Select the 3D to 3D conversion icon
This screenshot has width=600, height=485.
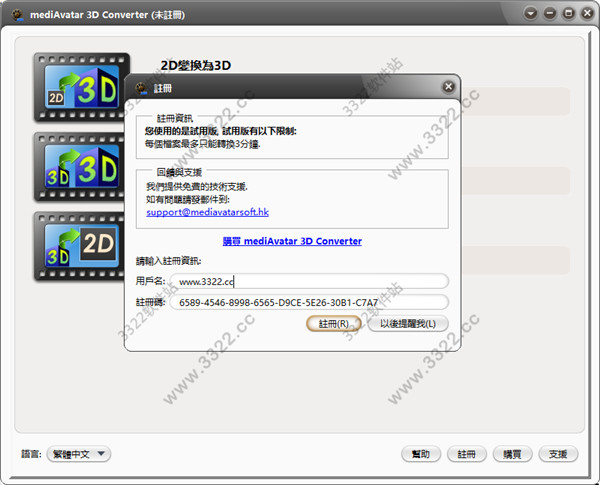pyautogui.click(x=79, y=167)
